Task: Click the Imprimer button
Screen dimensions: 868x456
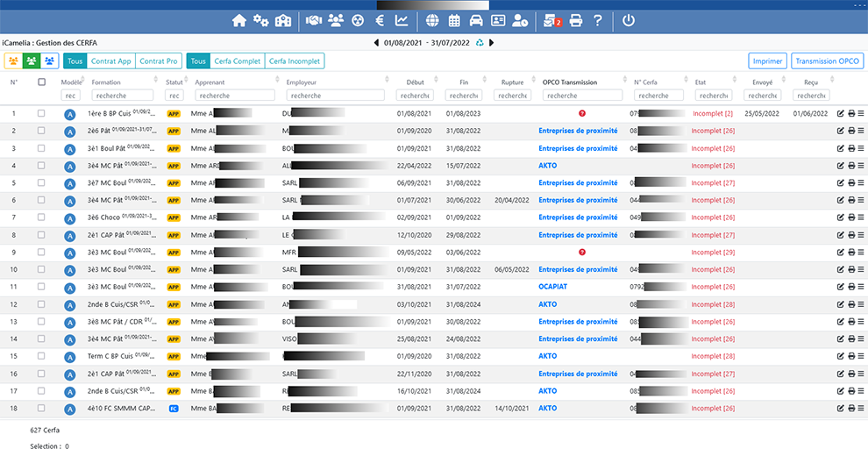Action: [x=767, y=61]
